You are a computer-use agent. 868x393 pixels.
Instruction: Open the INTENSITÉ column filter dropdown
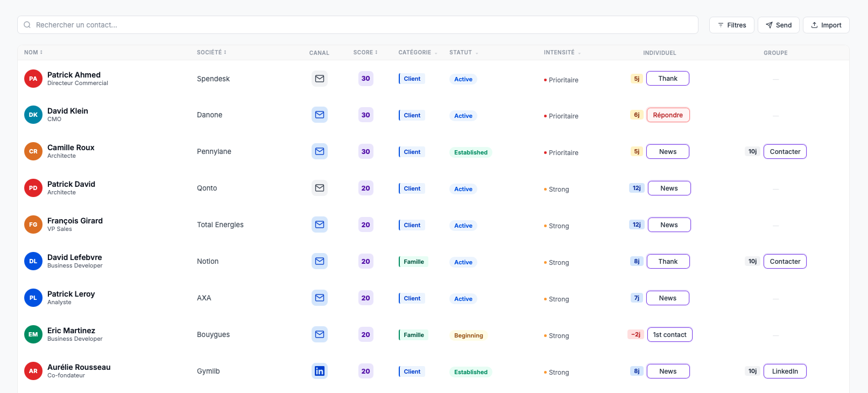click(x=562, y=53)
